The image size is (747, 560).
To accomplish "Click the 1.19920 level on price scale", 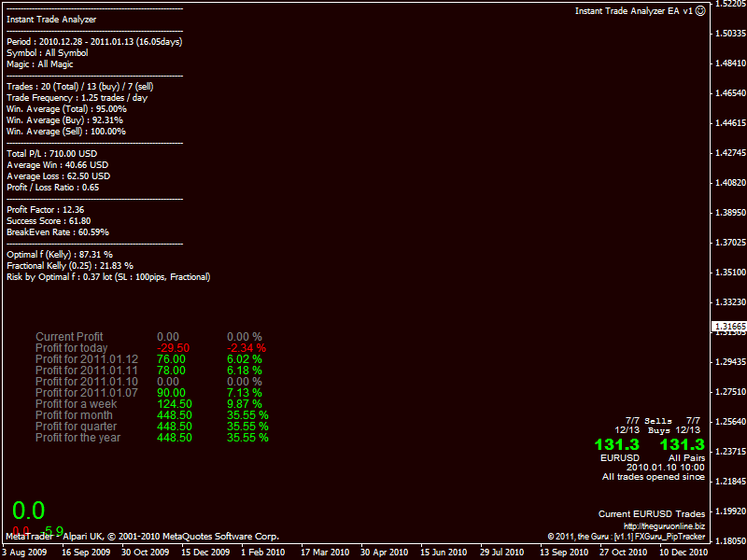I will click(728, 511).
